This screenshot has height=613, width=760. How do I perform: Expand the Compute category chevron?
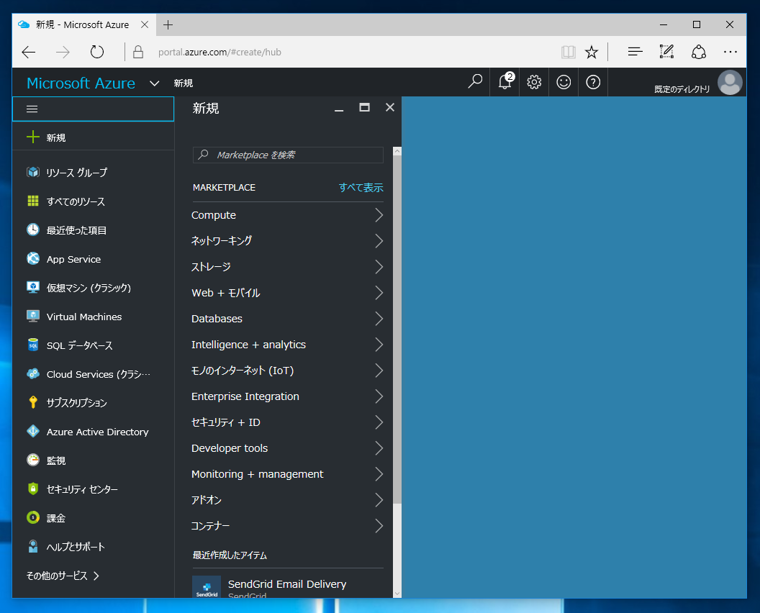pos(379,215)
